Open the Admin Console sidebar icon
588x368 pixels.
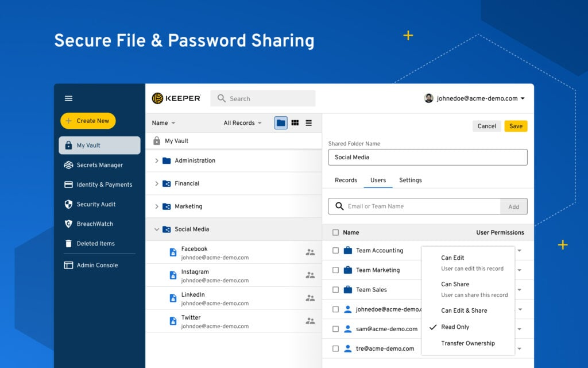pyautogui.click(x=69, y=265)
